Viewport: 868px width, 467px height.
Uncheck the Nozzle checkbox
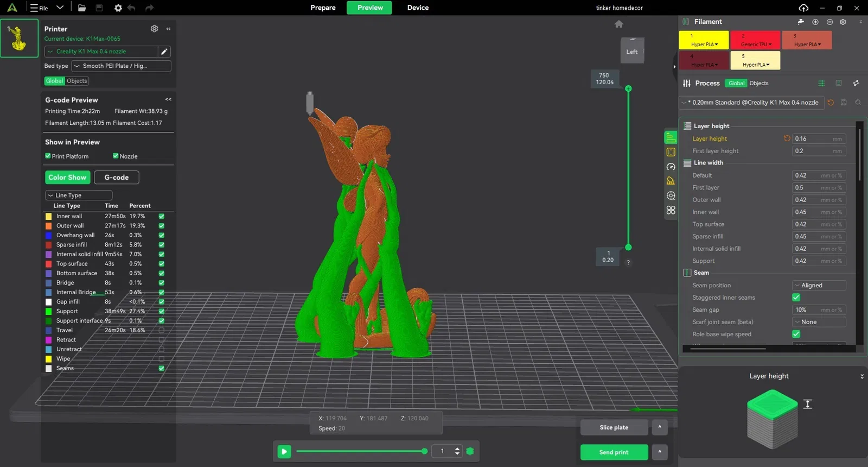pyautogui.click(x=116, y=156)
